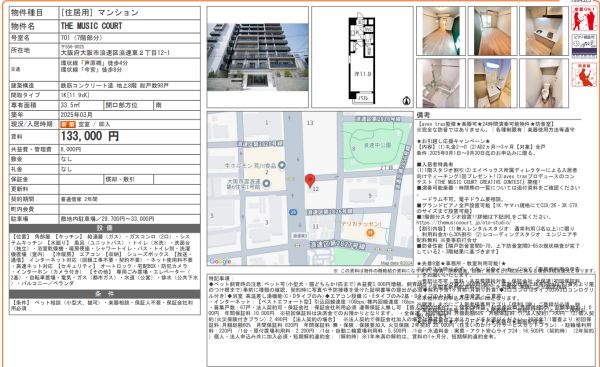Image resolution: width=600 pixels, height=367 pixels.
Task: Click the exclusive area value 33.5㎡
Action: [x=70, y=105]
